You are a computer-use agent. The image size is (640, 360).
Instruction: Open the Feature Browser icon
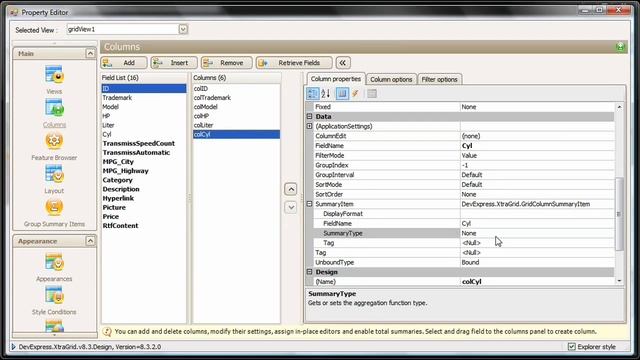(x=54, y=141)
